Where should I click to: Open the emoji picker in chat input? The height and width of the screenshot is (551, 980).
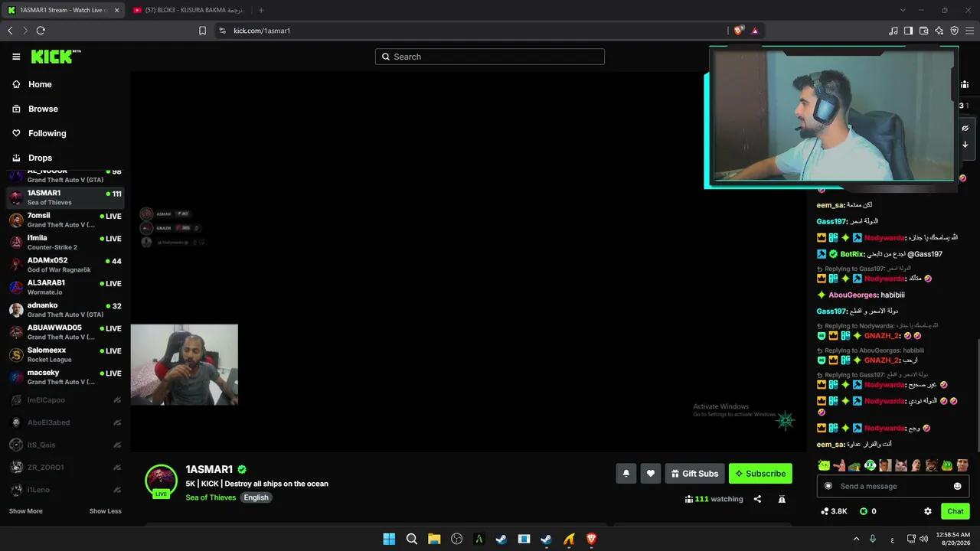957,486
